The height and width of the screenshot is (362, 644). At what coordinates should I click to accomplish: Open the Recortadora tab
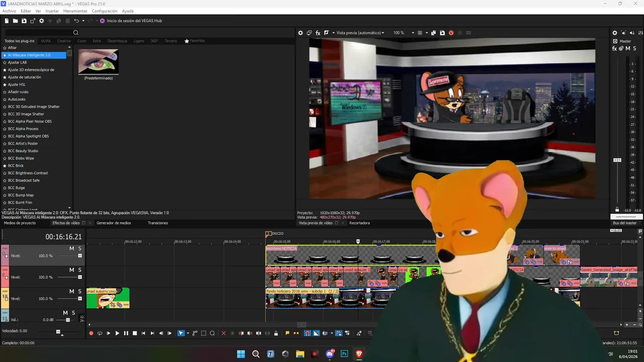(360, 223)
